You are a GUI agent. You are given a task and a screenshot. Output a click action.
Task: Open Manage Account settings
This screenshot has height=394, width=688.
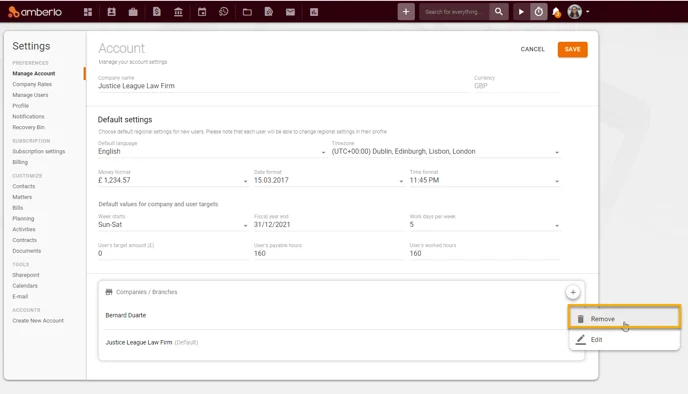click(x=34, y=73)
